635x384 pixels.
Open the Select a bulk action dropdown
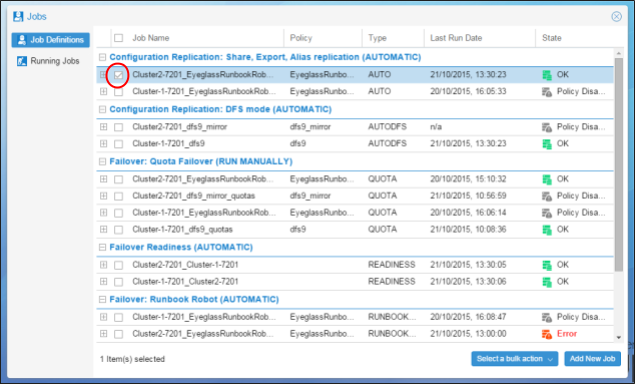pos(514,358)
